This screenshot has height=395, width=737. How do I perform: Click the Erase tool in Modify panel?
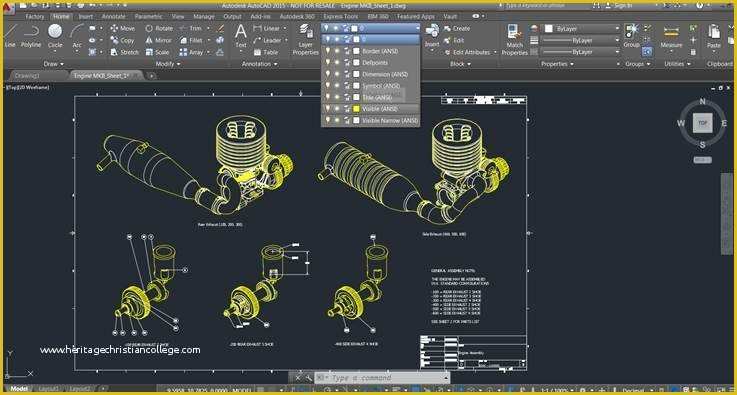[x=220, y=28]
